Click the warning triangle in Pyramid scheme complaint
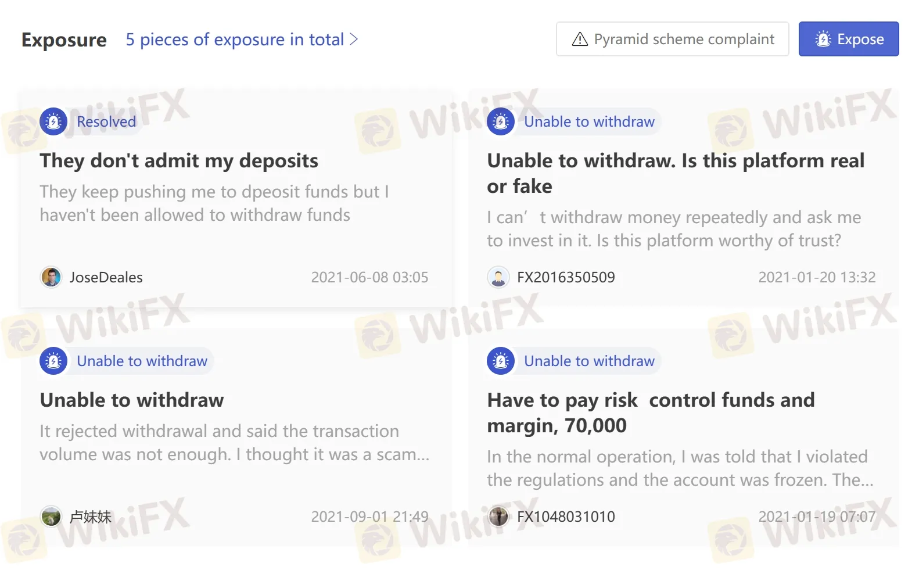 580,39
